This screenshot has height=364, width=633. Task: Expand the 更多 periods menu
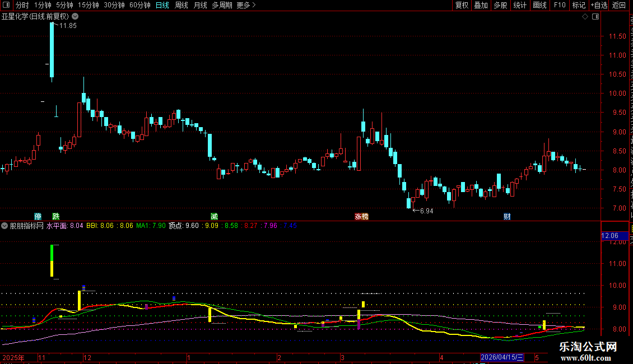(246, 5)
